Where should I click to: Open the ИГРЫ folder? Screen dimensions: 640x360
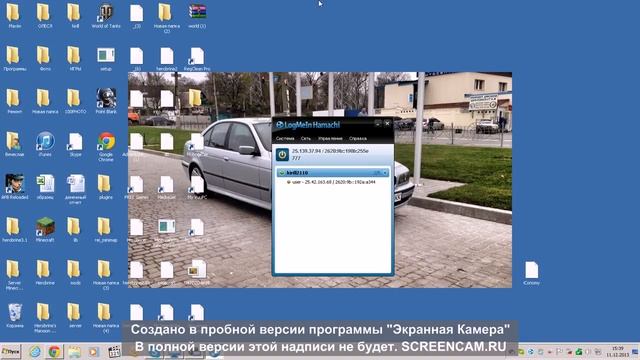point(76,58)
